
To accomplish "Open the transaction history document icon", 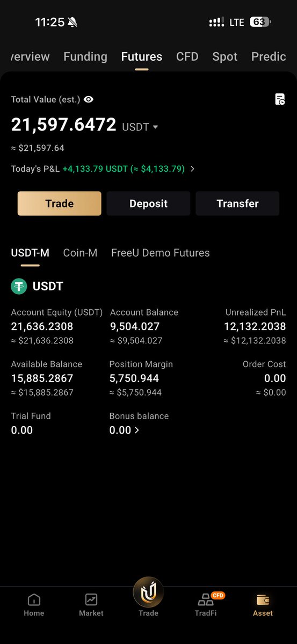I will 280,99.
